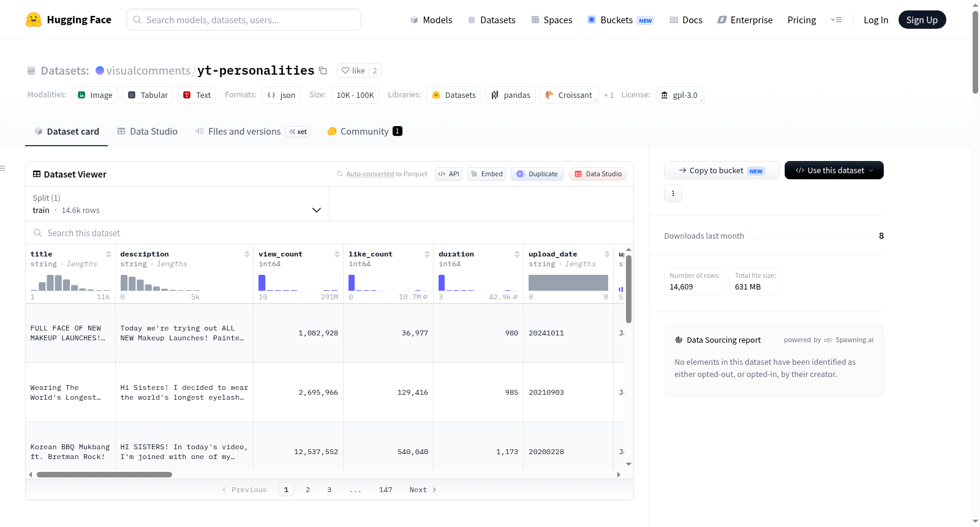Click the API button in Dataset Viewer
Screen dimensions: 980x527
pyautogui.click(x=448, y=174)
